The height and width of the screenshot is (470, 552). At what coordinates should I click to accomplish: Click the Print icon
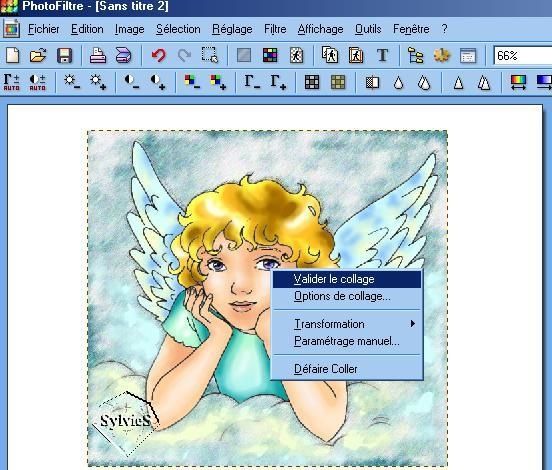(98, 55)
